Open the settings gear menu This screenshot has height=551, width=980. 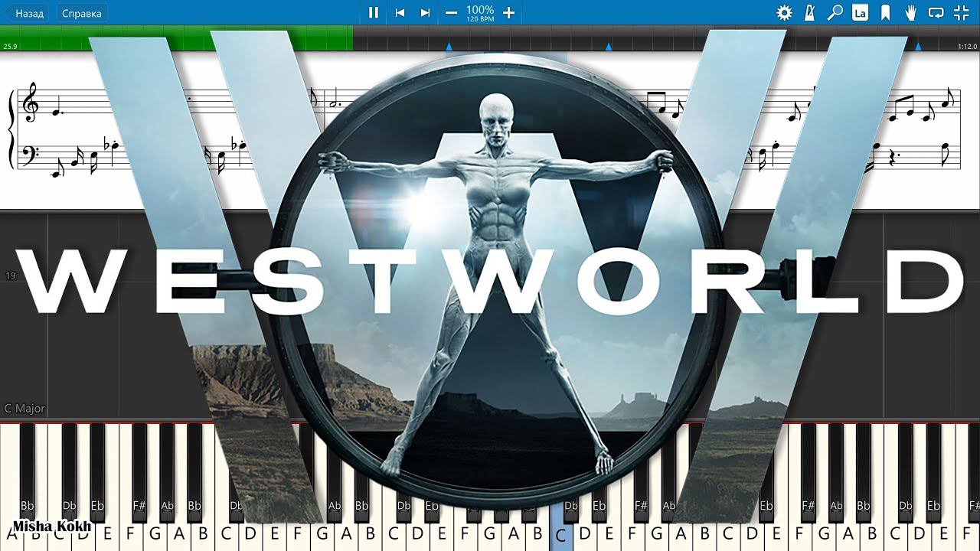click(x=784, y=12)
